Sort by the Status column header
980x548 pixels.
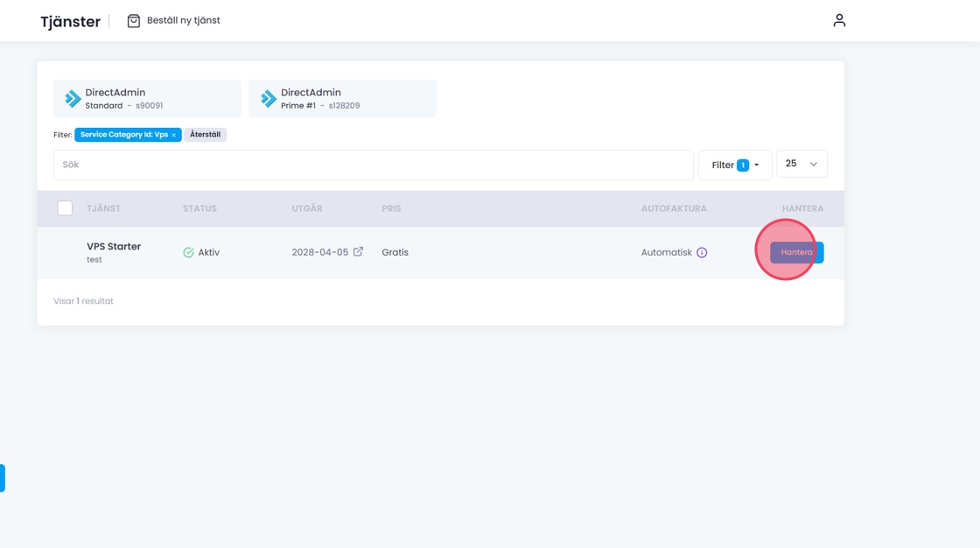pos(199,209)
